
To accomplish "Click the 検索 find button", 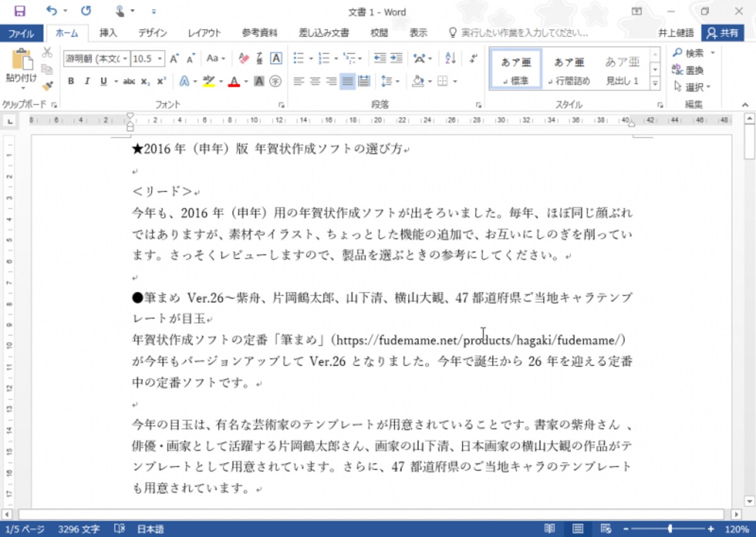I will pyautogui.click(x=689, y=53).
